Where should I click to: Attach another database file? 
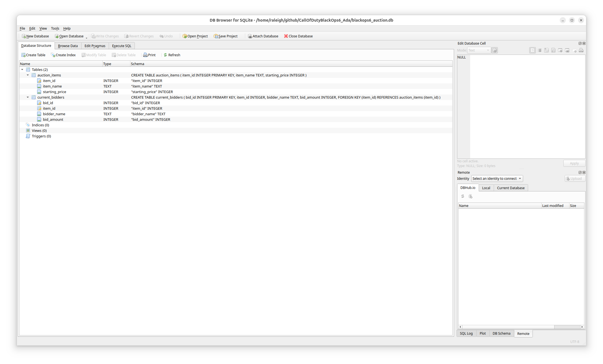(x=262, y=36)
